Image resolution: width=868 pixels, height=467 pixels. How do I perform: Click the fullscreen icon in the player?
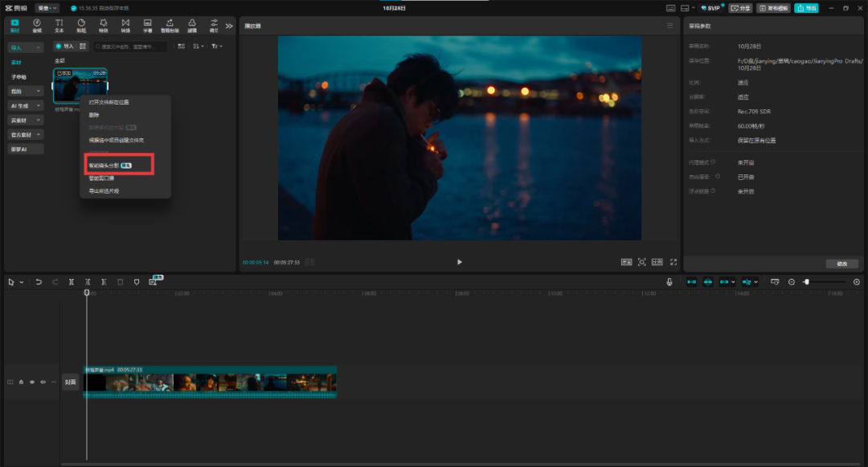(x=674, y=262)
